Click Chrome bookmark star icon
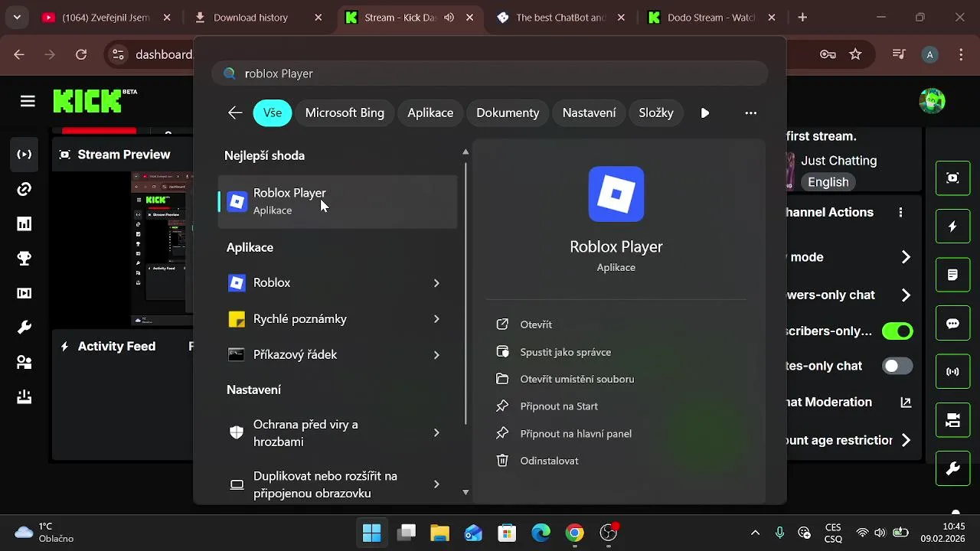 pos(855,54)
